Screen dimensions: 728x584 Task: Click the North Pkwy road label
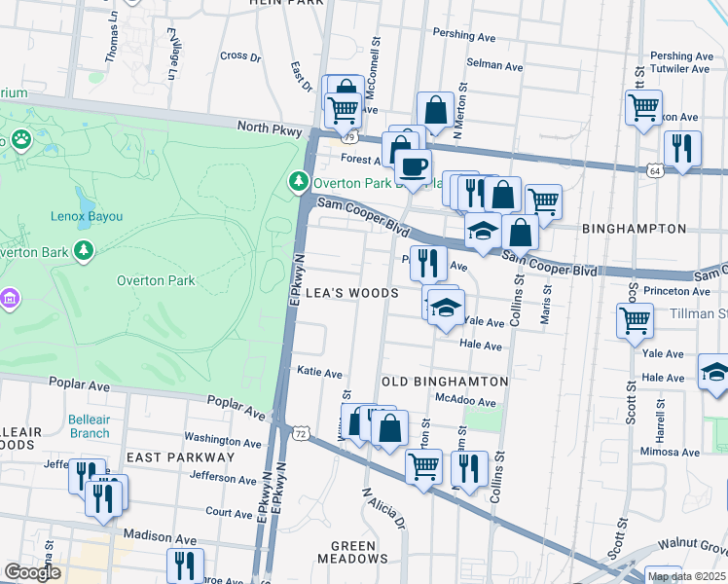[270, 128]
